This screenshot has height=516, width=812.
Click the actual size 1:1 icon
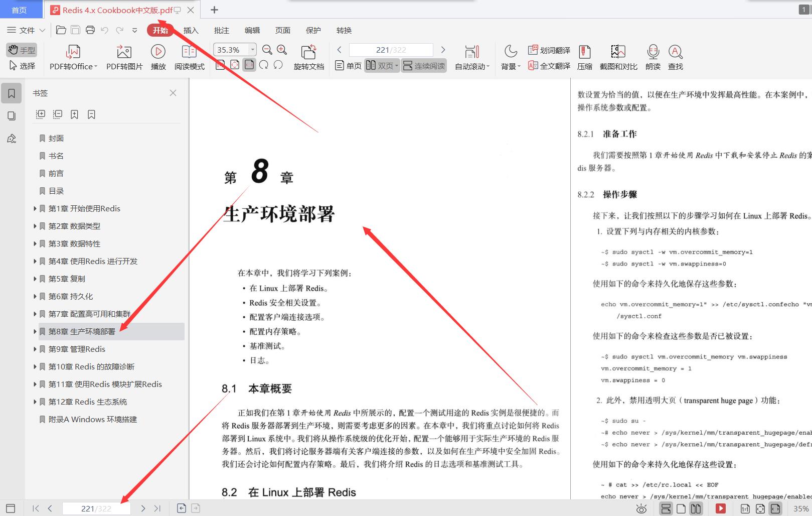745,508
